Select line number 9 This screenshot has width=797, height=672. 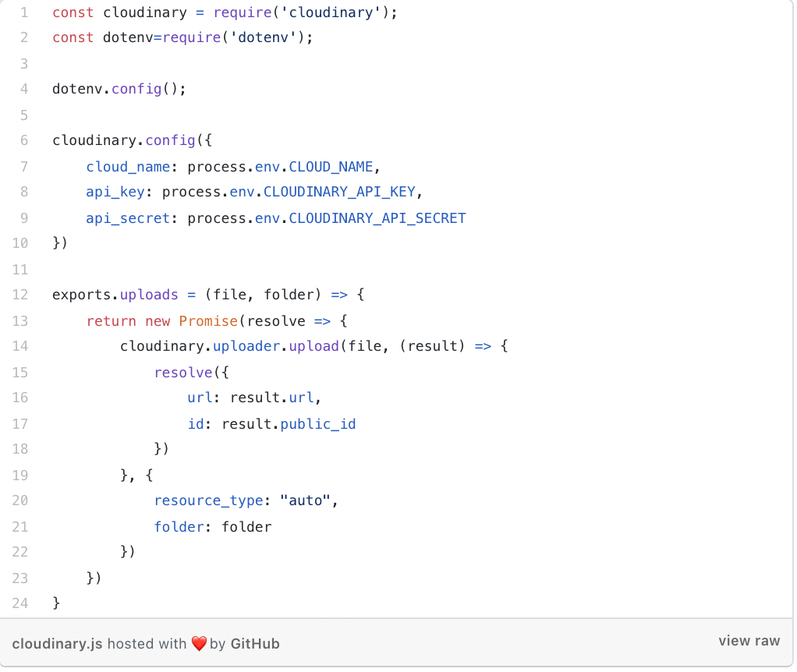pos(24,218)
